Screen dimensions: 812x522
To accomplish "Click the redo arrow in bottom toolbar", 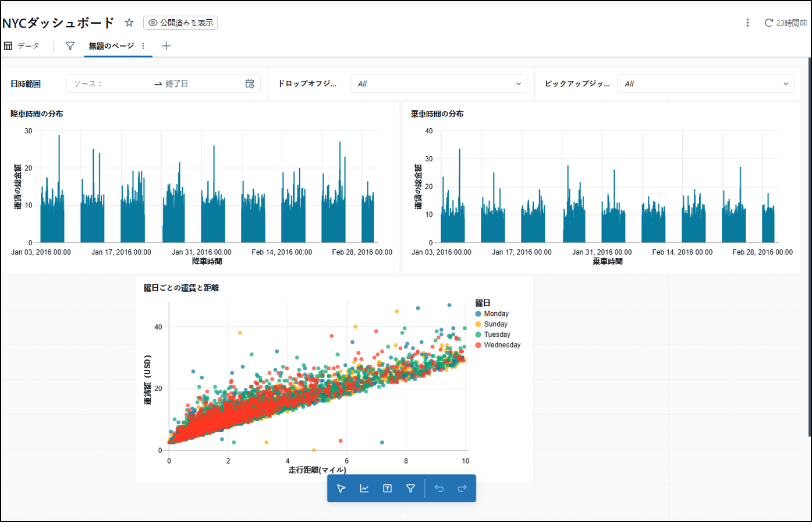I will pyautogui.click(x=462, y=488).
